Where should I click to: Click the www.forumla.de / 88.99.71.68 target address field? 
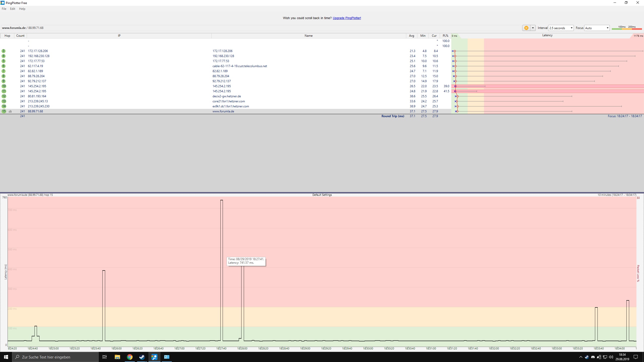tap(261, 28)
